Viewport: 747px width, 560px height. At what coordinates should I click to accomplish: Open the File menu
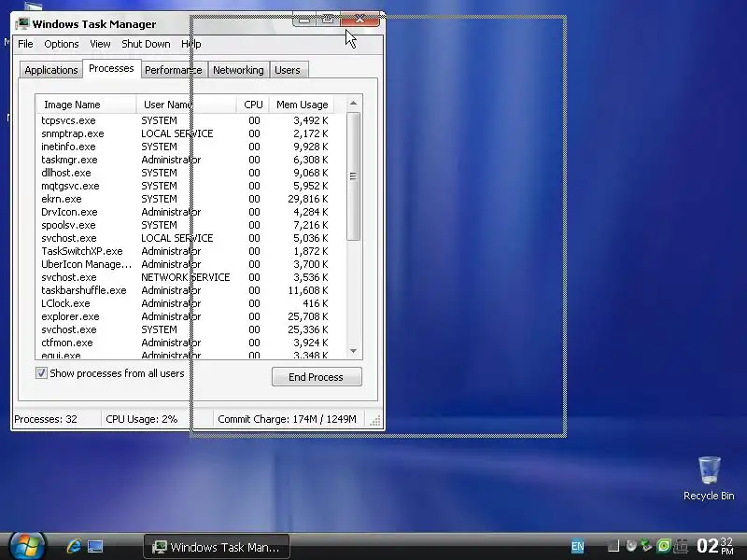coord(25,44)
